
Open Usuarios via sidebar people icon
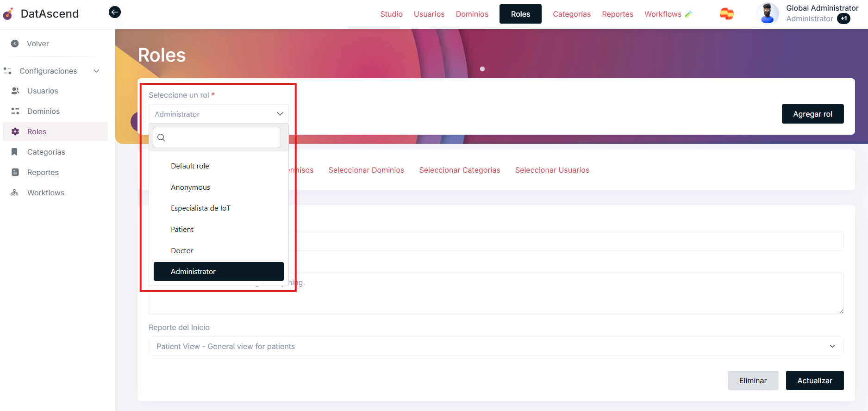coord(15,91)
